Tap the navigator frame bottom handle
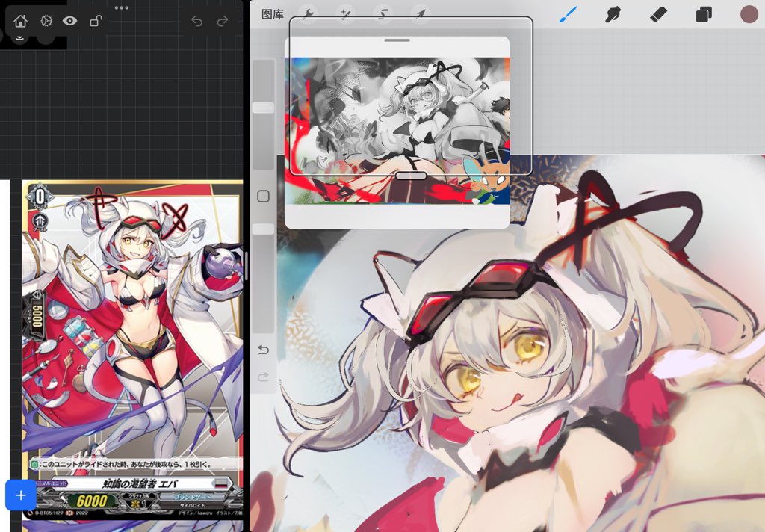This screenshot has width=765, height=532. click(x=411, y=176)
